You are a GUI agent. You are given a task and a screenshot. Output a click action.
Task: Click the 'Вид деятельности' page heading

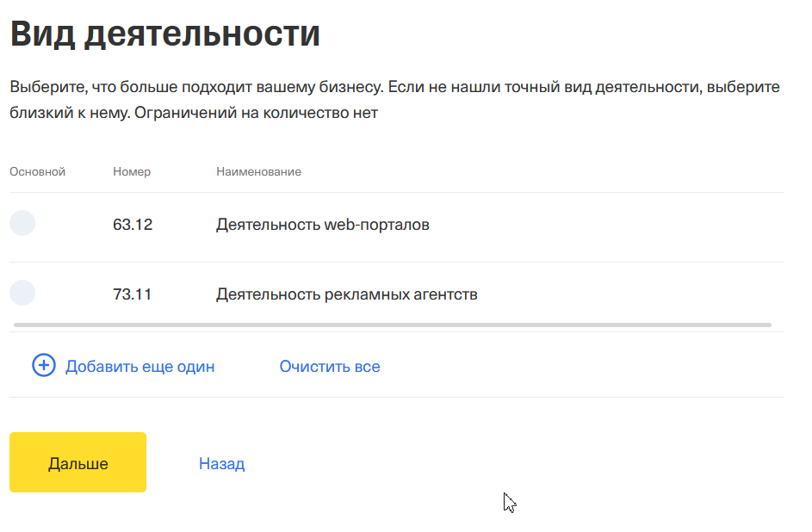164,34
